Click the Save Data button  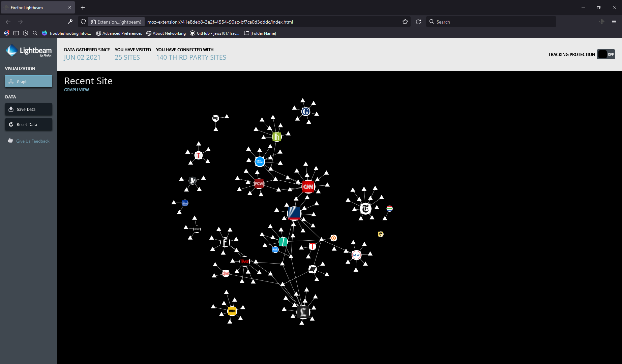click(29, 109)
